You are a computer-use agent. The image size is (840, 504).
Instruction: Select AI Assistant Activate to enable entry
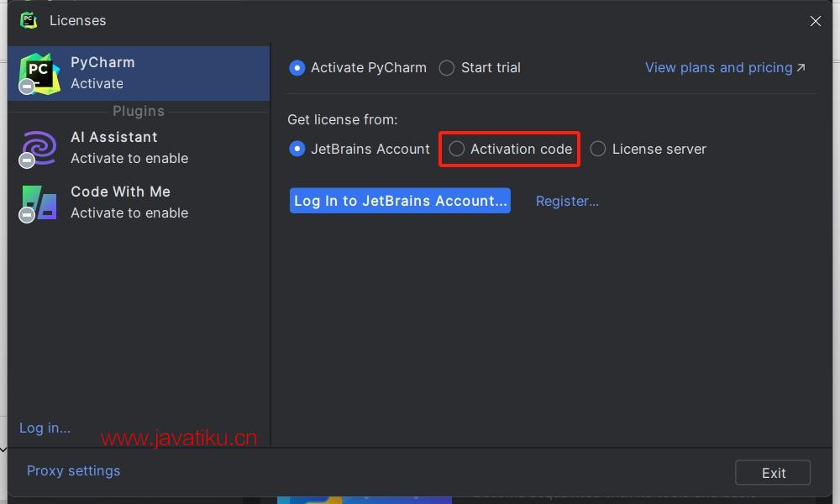pyautogui.click(x=139, y=148)
